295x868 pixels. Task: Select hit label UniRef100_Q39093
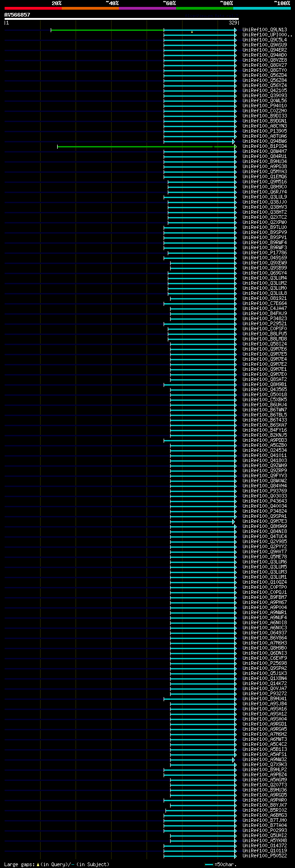265,96
